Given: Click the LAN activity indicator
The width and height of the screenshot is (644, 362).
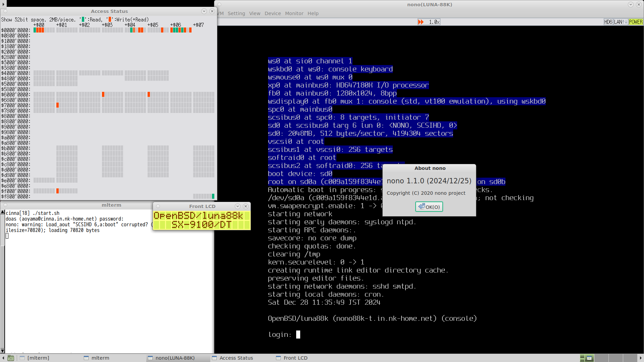Looking at the screenshot, I should 620,22.
